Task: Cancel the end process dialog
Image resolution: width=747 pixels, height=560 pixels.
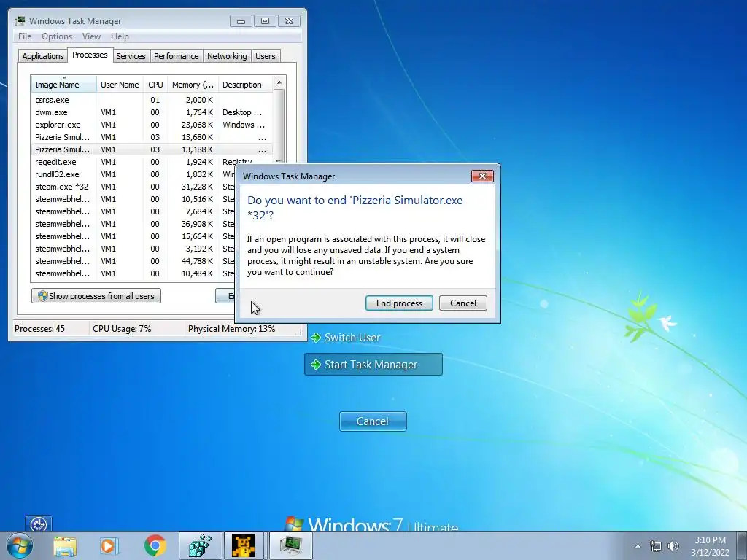Action: point(462,303)
